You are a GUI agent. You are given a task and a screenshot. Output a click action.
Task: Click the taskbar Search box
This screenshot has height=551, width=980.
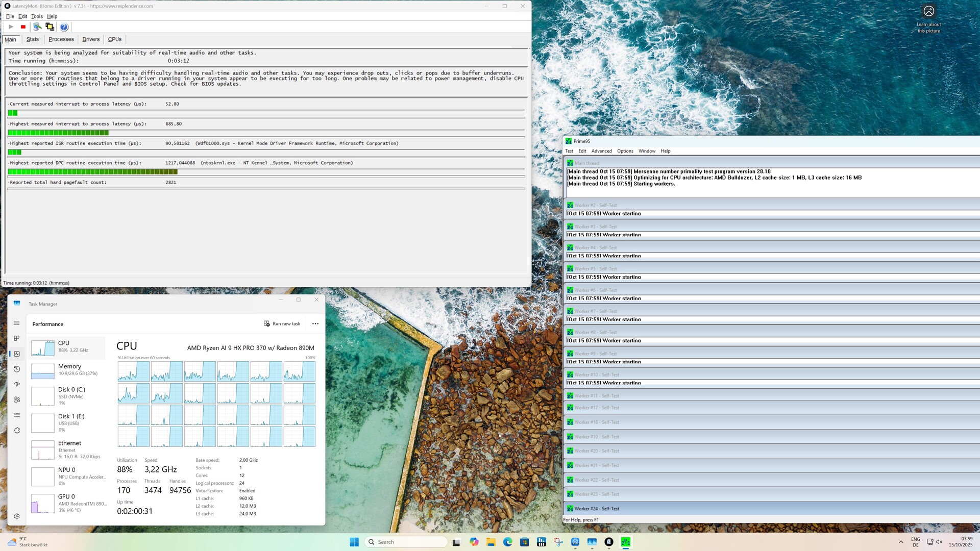pos(406,542)
